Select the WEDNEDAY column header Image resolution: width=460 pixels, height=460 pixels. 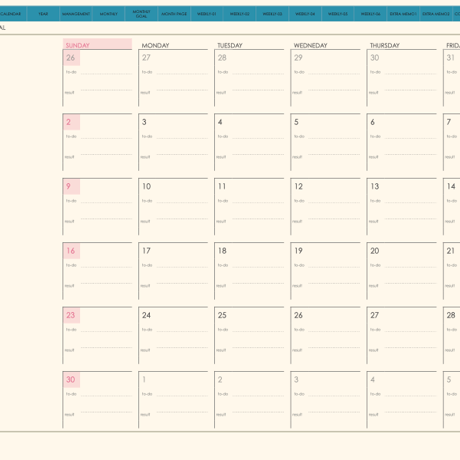coord(310,45)
